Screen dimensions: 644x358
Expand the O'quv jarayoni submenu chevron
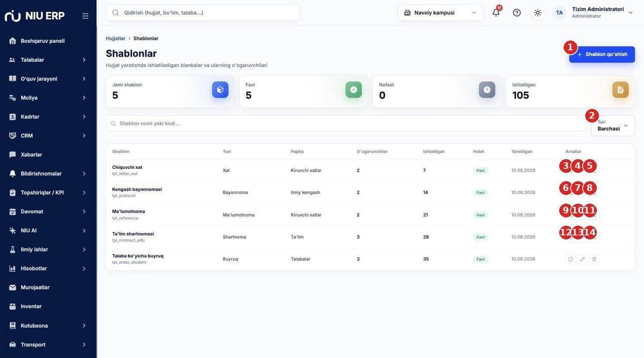84,79
